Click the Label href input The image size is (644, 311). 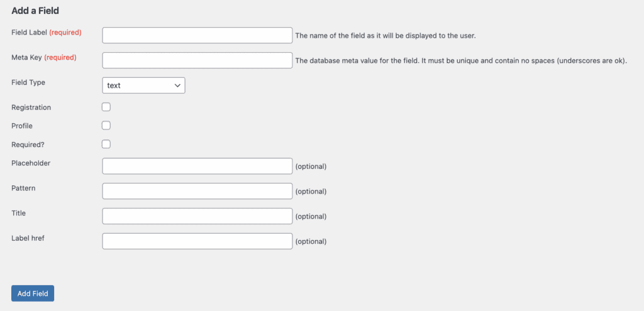click(x=197, y=241)
